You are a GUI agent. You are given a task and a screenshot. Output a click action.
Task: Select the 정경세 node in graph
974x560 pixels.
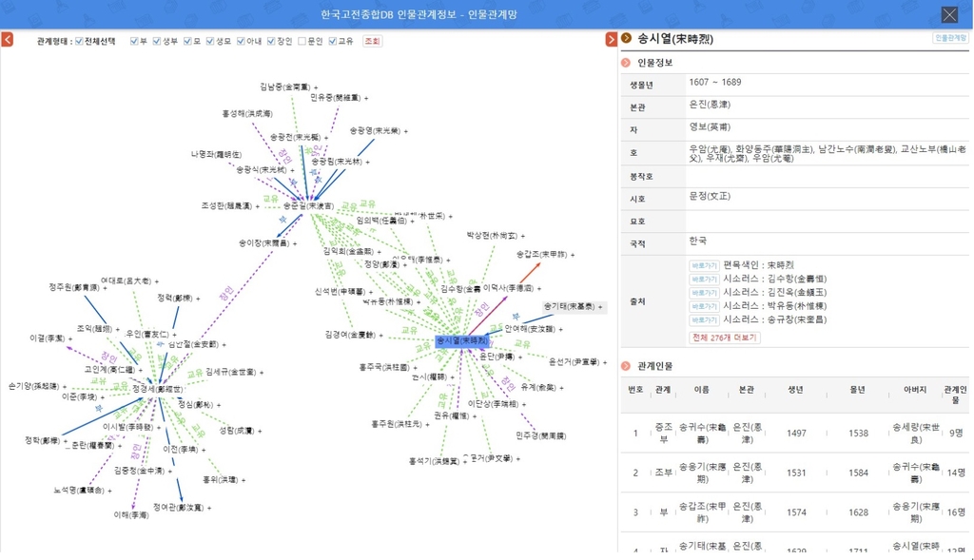tap(157, 389)
